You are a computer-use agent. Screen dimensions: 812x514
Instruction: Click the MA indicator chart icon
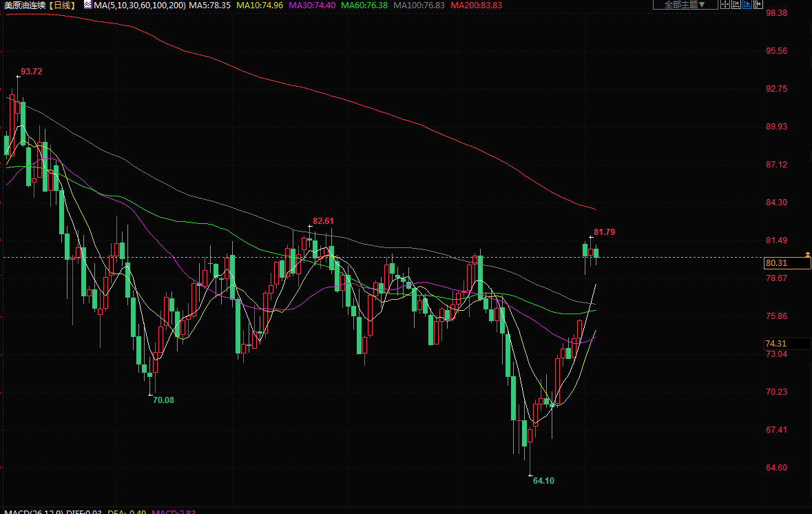[87, 5]
